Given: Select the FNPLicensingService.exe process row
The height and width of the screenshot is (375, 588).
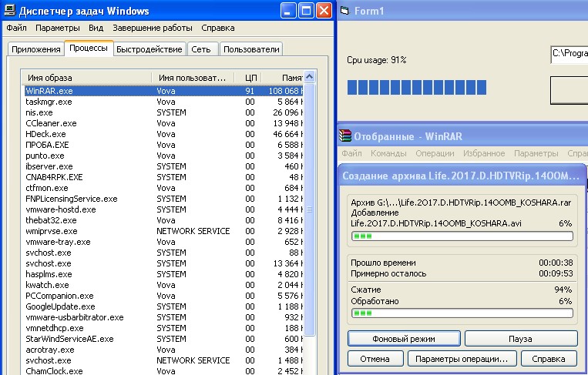Looking at the screenshot, I should pos(163,199).
